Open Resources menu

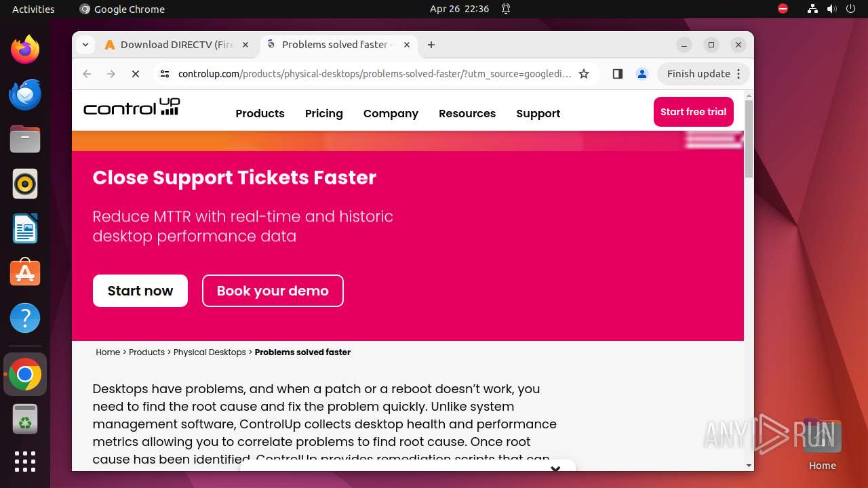tap(467, 113)
